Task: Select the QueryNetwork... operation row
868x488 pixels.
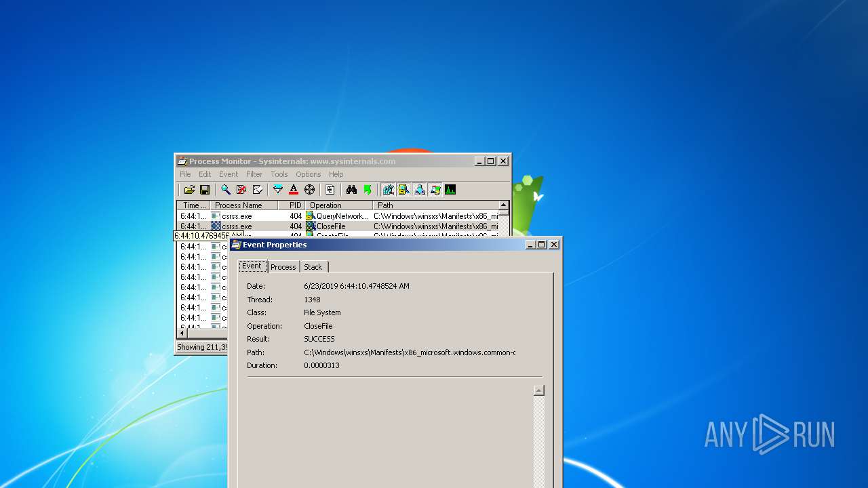Action: [338, 216]
